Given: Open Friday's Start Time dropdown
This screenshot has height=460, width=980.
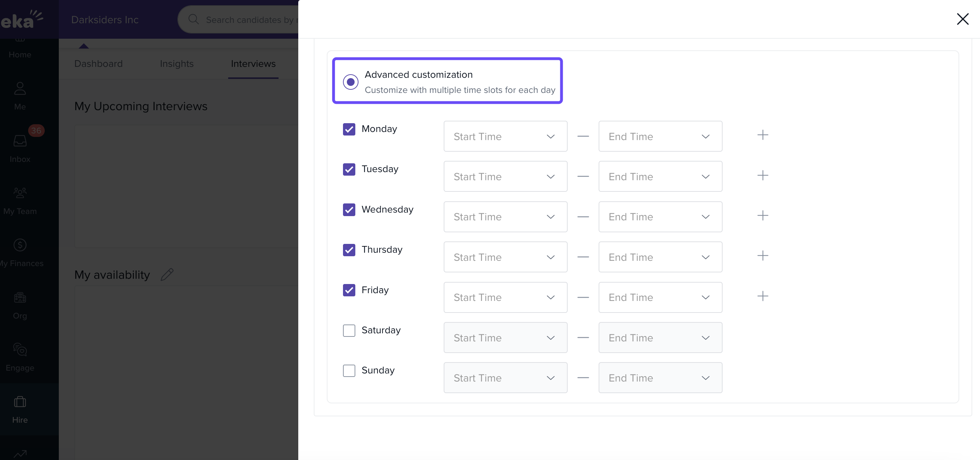Looking at the screenshot, I should click(x=505, y=297).
